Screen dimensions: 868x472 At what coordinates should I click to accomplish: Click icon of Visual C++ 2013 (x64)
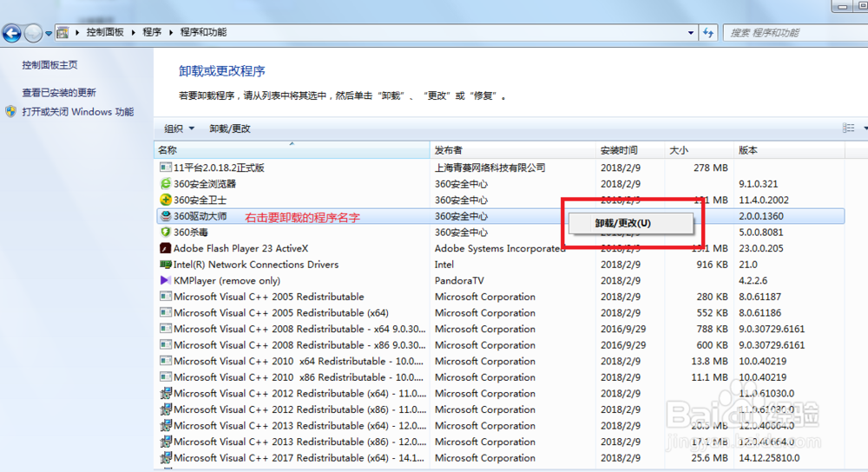165,425
